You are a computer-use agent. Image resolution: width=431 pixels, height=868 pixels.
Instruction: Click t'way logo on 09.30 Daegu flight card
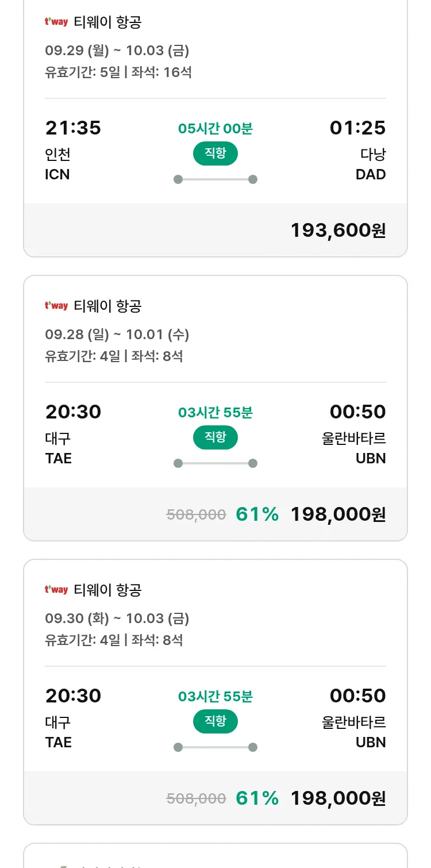(56, 590)
